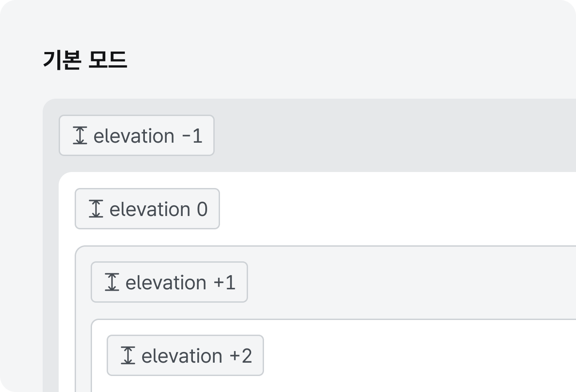Click the gray strip left of the elevation 0 panel

point(51,280)
